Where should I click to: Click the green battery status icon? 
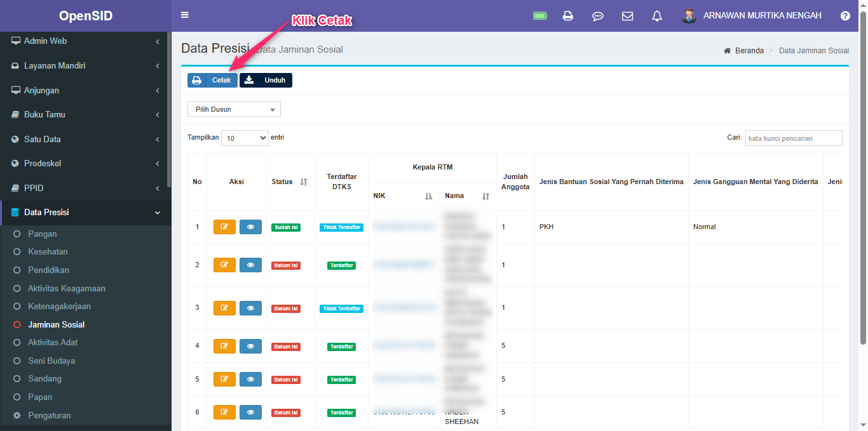(540, 16)
